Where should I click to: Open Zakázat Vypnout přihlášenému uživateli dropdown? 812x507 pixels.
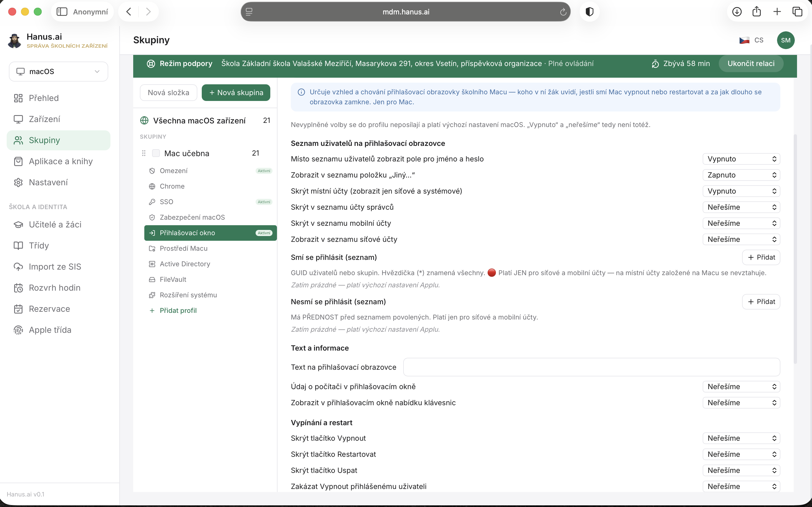741,486
